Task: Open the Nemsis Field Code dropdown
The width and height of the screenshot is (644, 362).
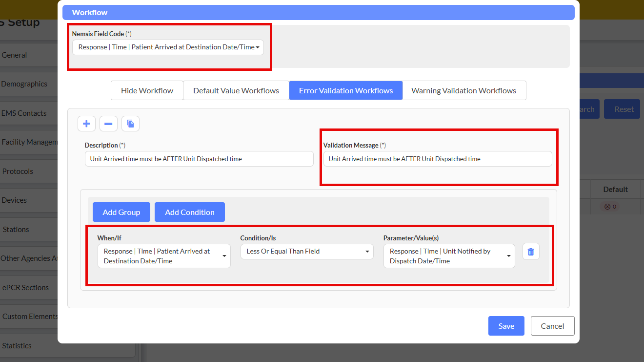Action: [168, 47]
